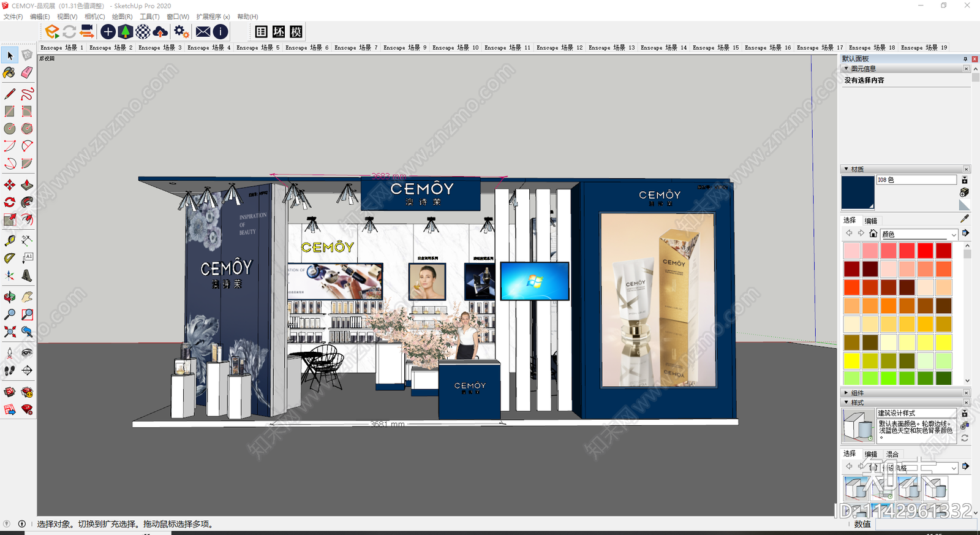This screenshot has height=535, width=980.
Task: Pick the Rectangle tool
Action: [10, 111]
